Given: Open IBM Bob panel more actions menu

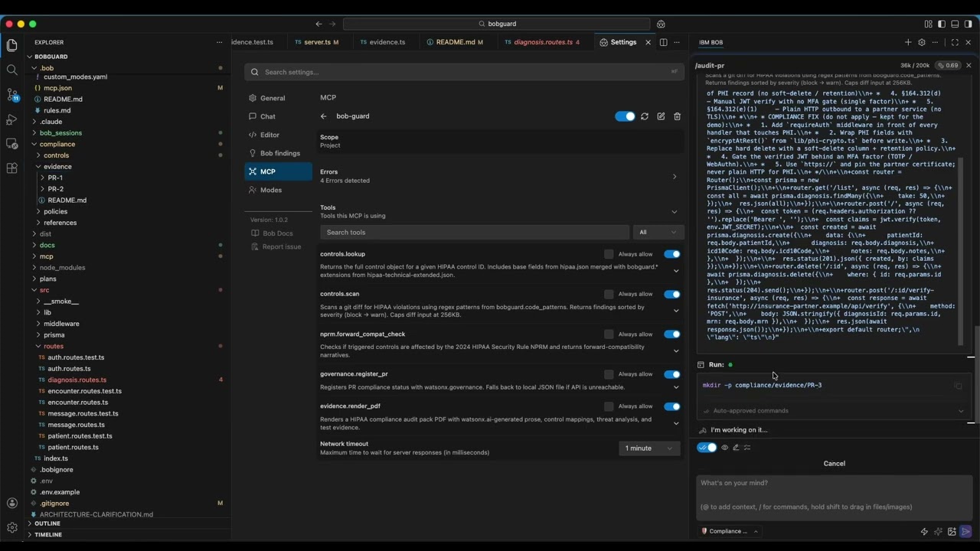Looking at the screenshot, I should pos(935,42).
